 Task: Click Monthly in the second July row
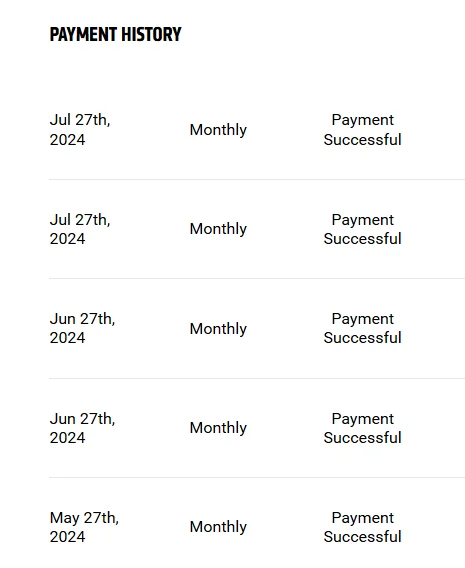tap(218, 229)
